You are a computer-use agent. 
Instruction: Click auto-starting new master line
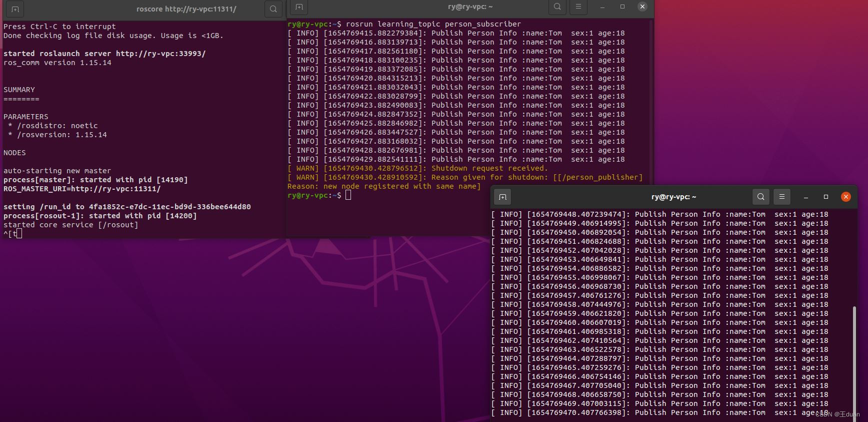[57, 171]
